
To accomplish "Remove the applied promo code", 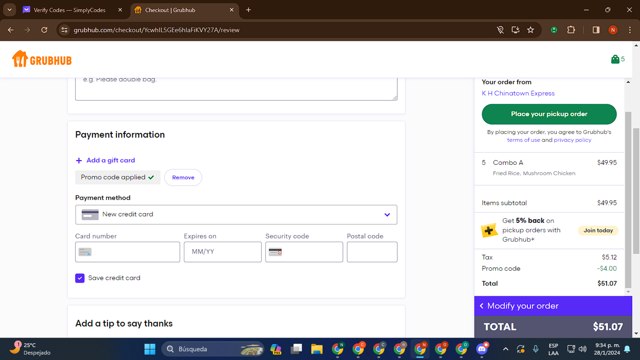I will pyautogui.click(x=183, y=177).
